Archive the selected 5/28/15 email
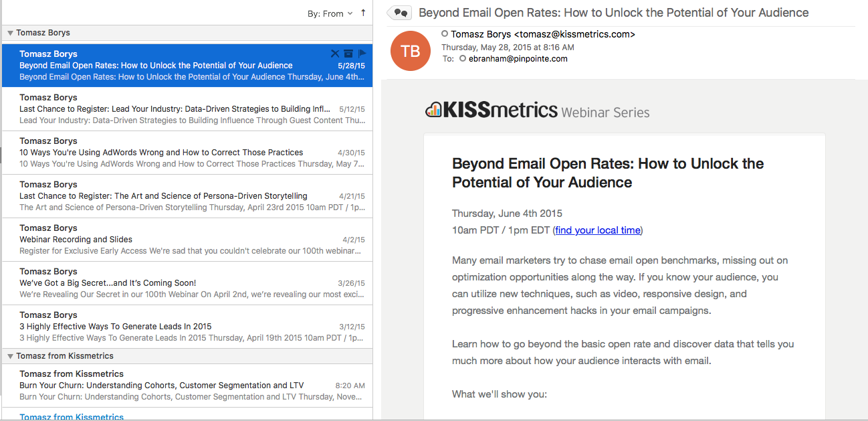868x421 pixels. pyautogui.click(x=348, y=54)
